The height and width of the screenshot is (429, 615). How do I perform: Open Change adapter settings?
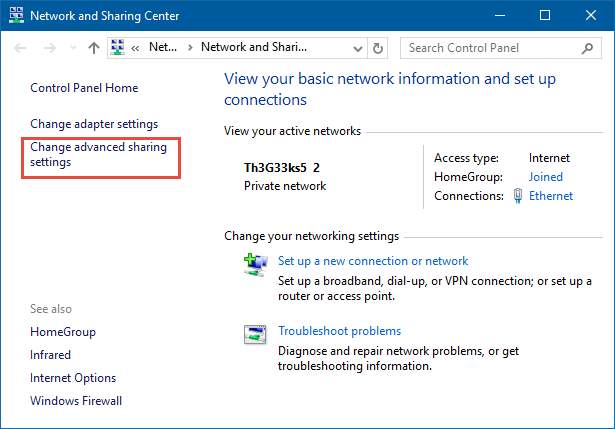(94, 124)
